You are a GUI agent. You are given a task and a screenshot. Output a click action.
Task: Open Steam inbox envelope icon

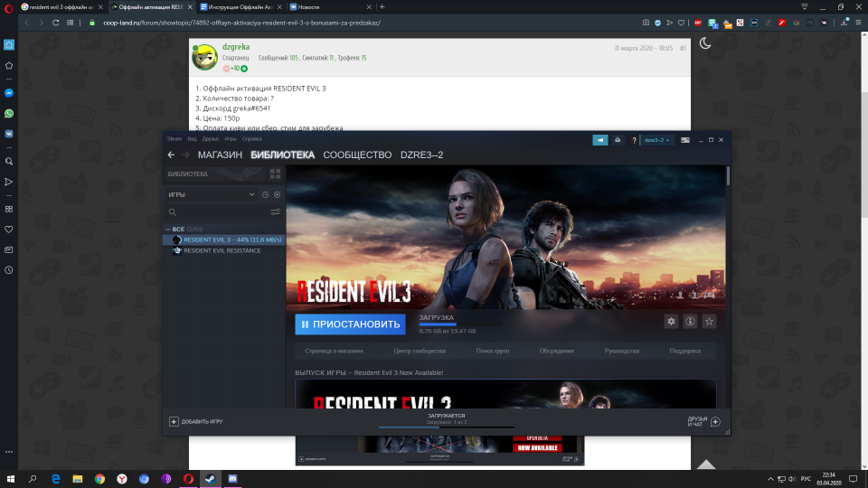[618, 140]
